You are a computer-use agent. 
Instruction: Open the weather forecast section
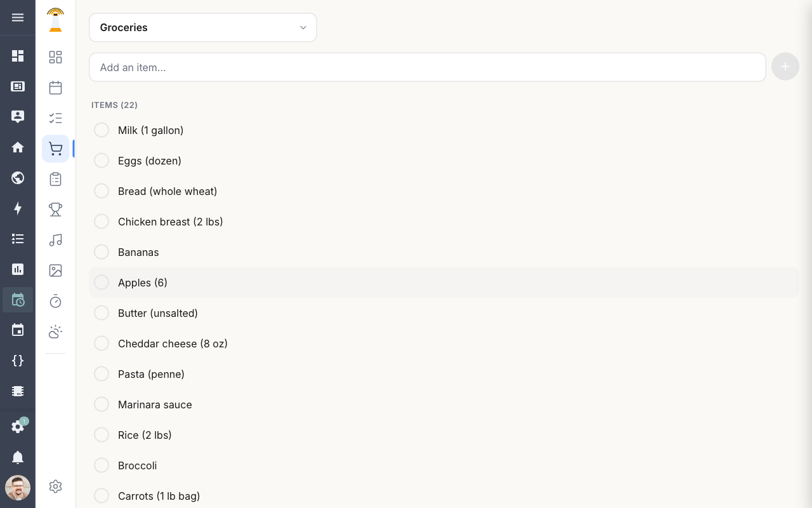55,331
